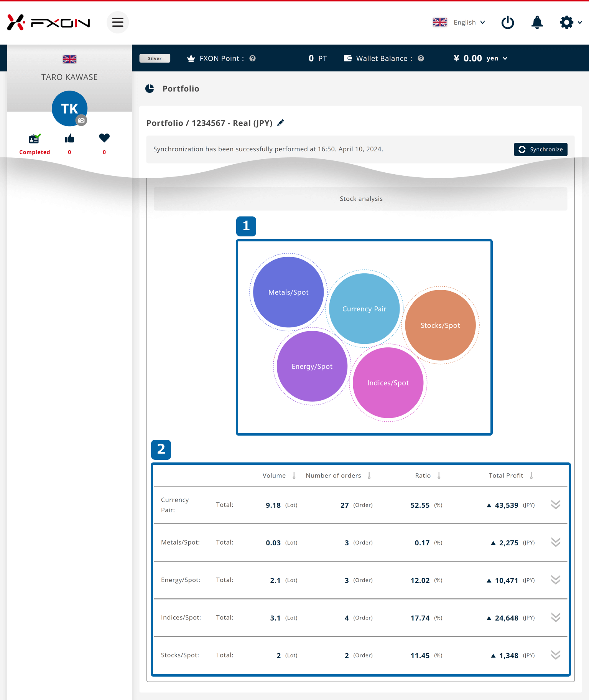Expand the Energy/Spot row

click(556, 580)
